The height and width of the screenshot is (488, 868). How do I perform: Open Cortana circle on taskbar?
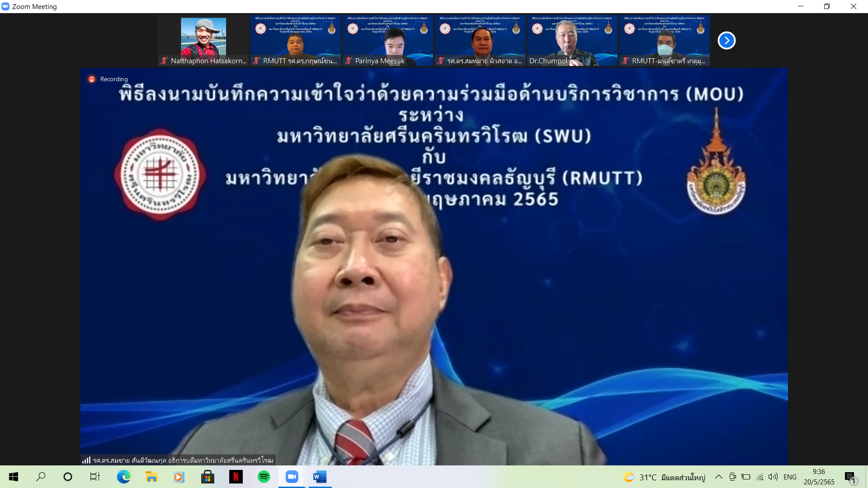tap(68, 477)
